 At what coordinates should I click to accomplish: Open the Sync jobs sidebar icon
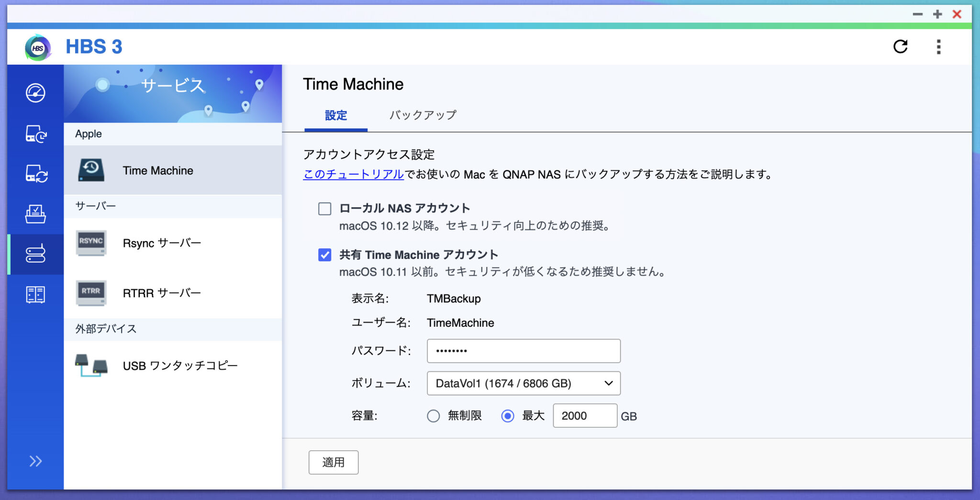pyautogui.click(x=35, y=174)
